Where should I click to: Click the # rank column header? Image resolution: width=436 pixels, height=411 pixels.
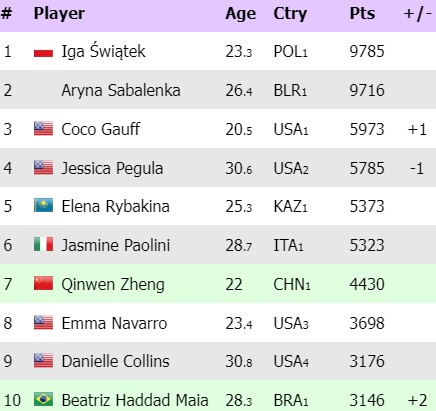(x=6, y=14)
